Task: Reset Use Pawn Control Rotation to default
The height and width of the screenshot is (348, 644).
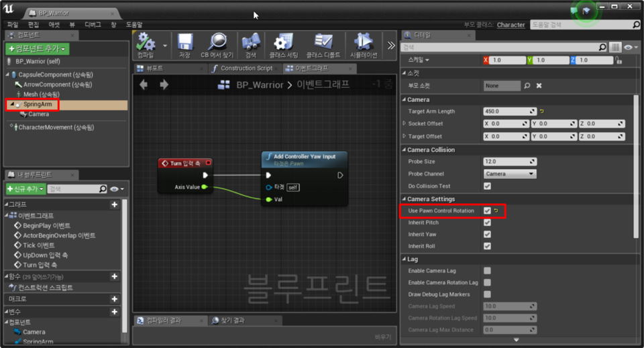Action: (x=496, y=211)
